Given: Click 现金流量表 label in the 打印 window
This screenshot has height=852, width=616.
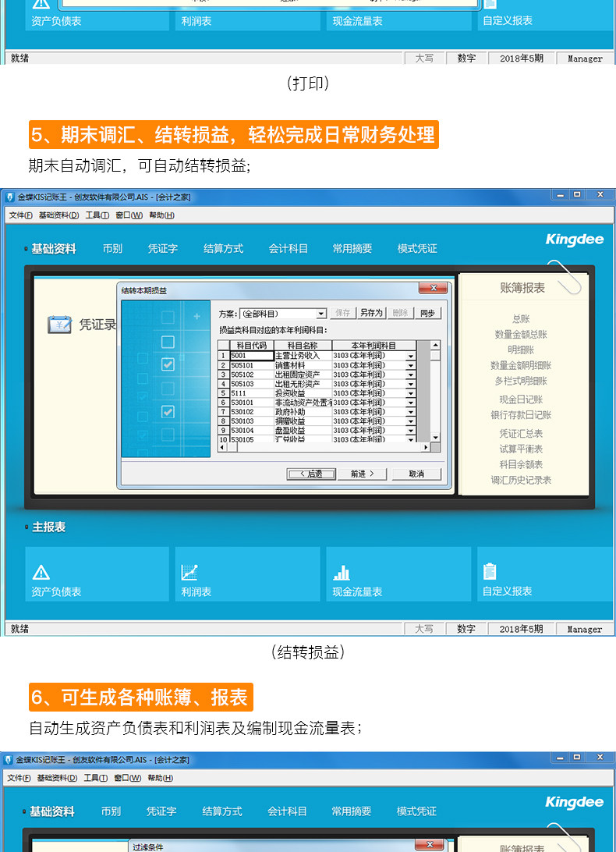Looking at the screenshot, I should coord(357,21).
